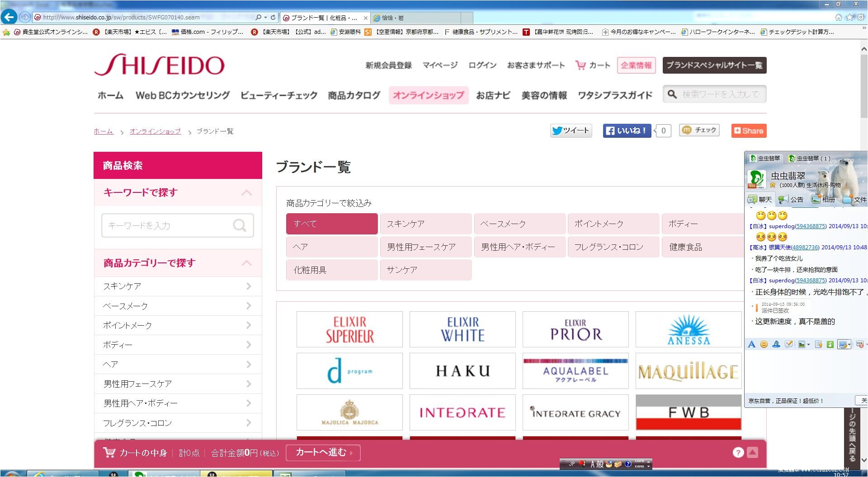Expand ヘア category in sidebar

(178, 364)
